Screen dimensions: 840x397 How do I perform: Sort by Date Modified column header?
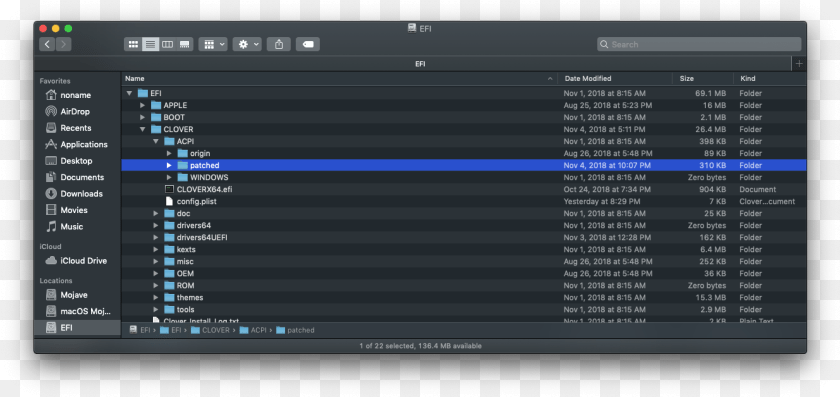[614, 79]
